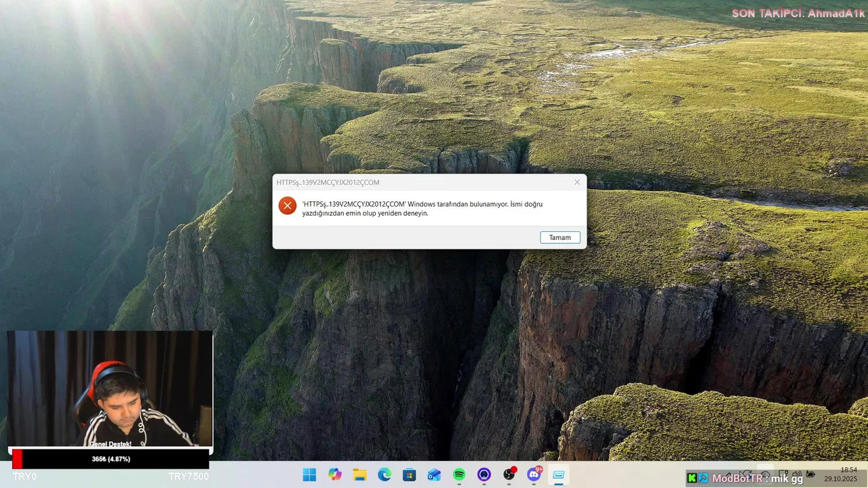Viewport: 868px width, 488px height.
Task: Open Outlook mail from the taskbar
Action: point(434,475)
